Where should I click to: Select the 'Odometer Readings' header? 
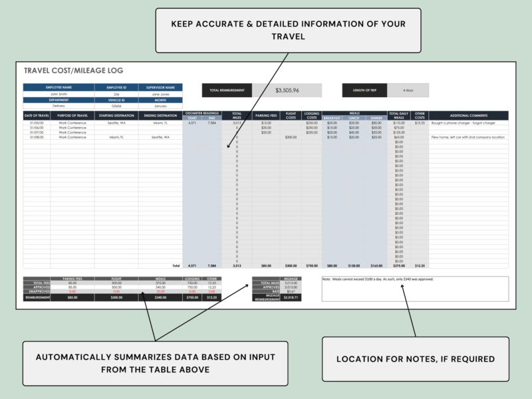(202, 113)
